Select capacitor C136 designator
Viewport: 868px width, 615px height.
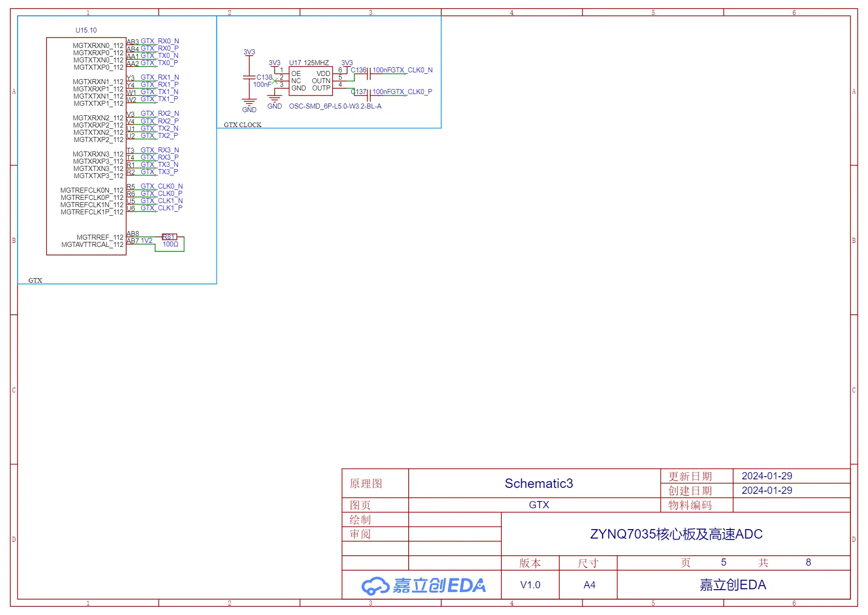pyautogui.click(x=359, y=70)
